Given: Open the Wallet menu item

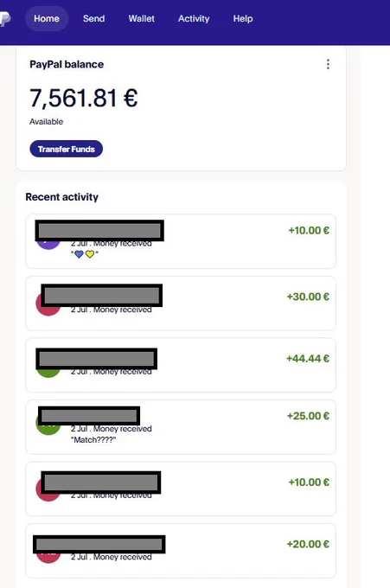Looking at the screenshot, I should pos(141,18).
